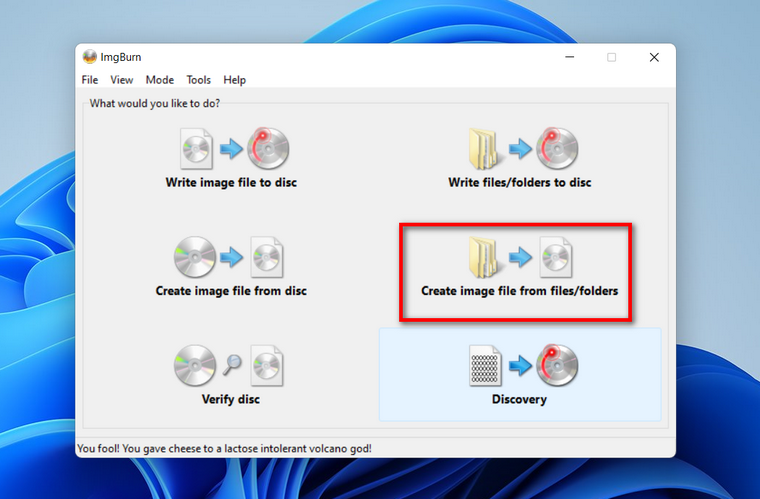The width and height of the screenshot is (760, 499).
Task: Start the Discovery mode icon
Action: 523,365
